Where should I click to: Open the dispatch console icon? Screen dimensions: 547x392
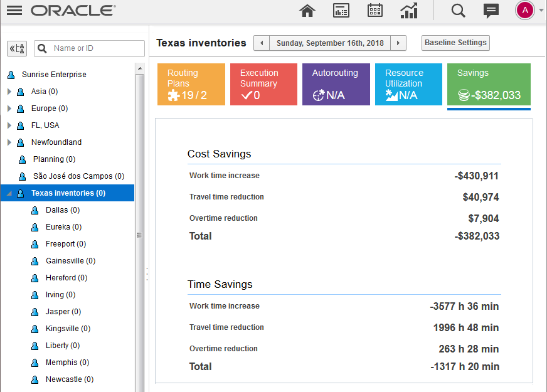pyautogui.click(x=341, y=11)
